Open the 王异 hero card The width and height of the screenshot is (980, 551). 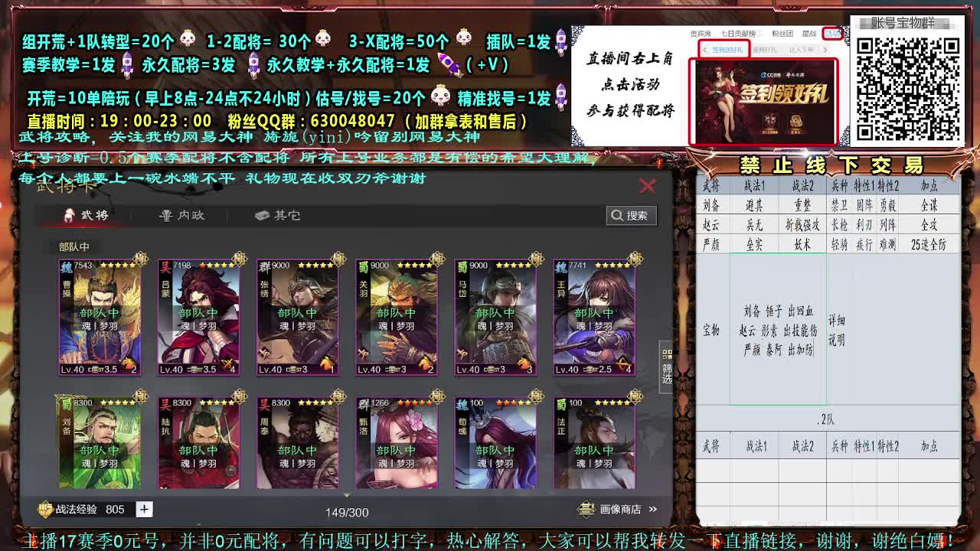594,317
